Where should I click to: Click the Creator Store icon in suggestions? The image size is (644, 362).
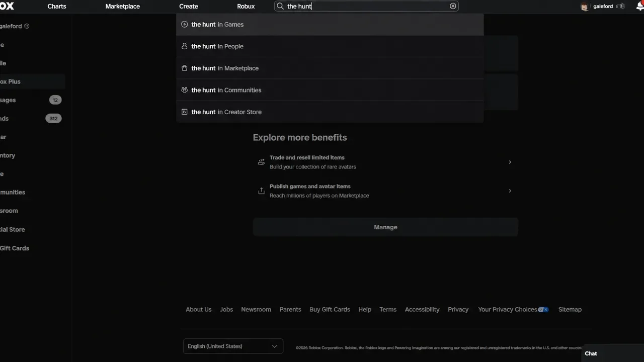184,112
